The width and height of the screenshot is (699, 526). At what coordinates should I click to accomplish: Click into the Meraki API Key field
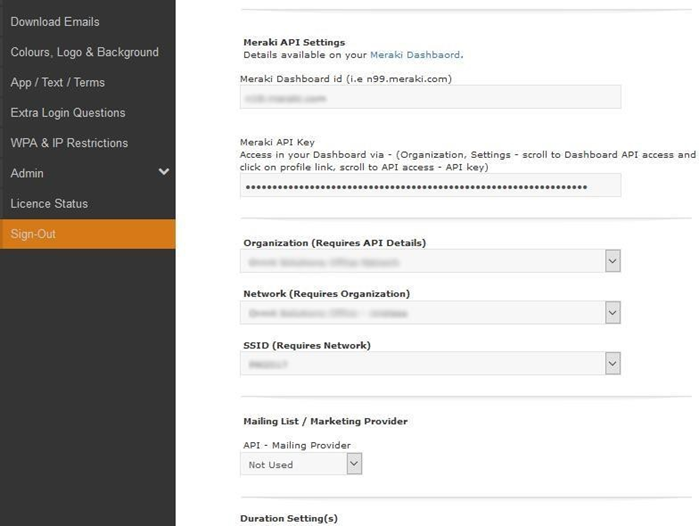click(430, 186)
